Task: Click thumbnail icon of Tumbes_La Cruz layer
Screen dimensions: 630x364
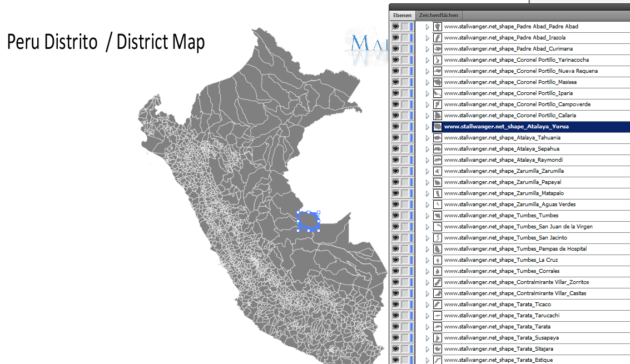Action: click(438, 260)
